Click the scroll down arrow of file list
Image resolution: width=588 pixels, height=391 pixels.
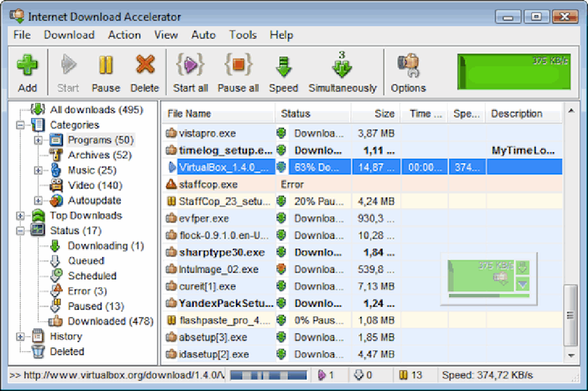coord(571,356)
